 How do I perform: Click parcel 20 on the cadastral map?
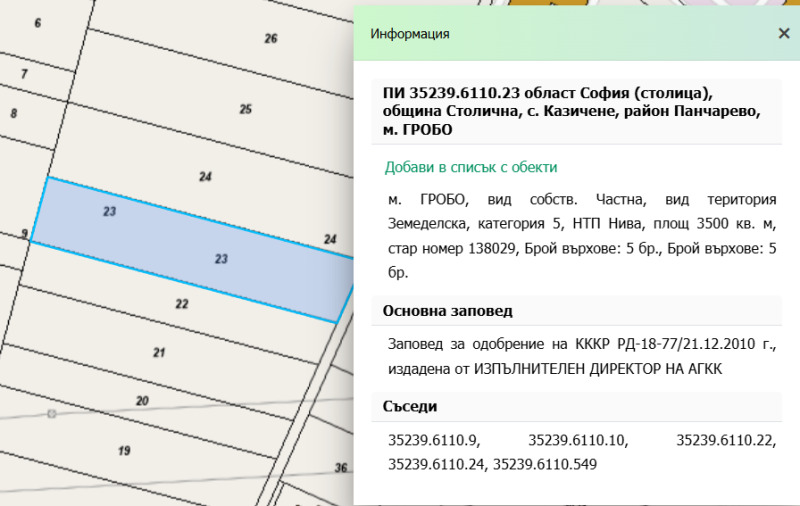pyautogui.click(x=141, y=401)
